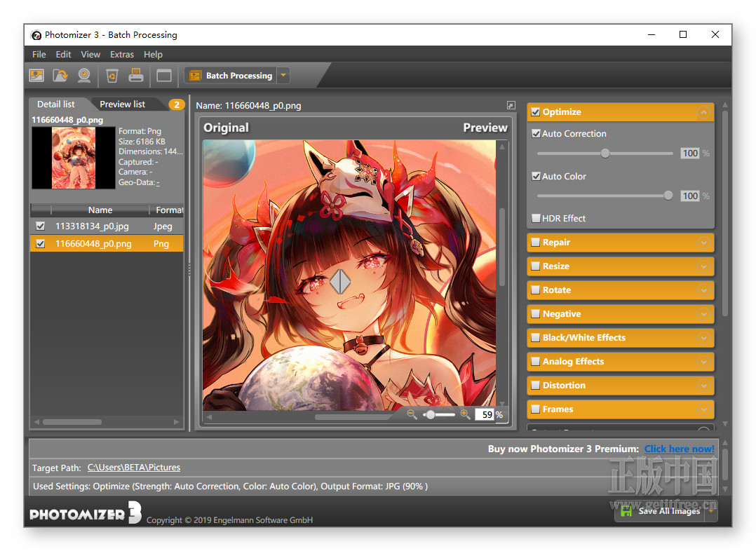This screenshot has height=551, width=756.
Task: Open the Extras menu
Action: (121, 55)
